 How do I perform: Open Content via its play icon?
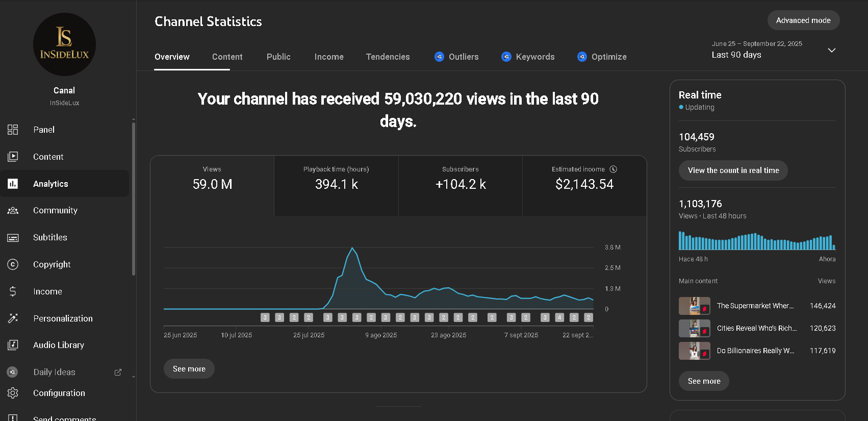pyautogui.click(x=13, y=157)
